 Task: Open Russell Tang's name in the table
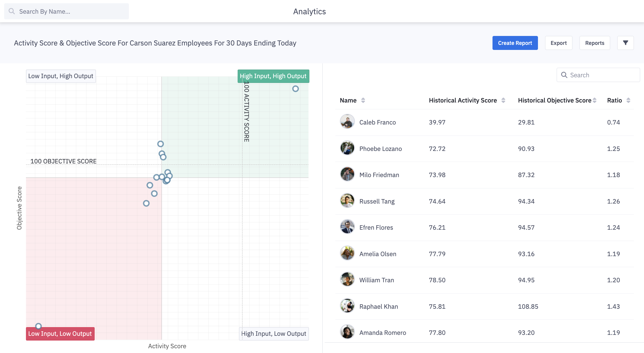coord(377,201)
